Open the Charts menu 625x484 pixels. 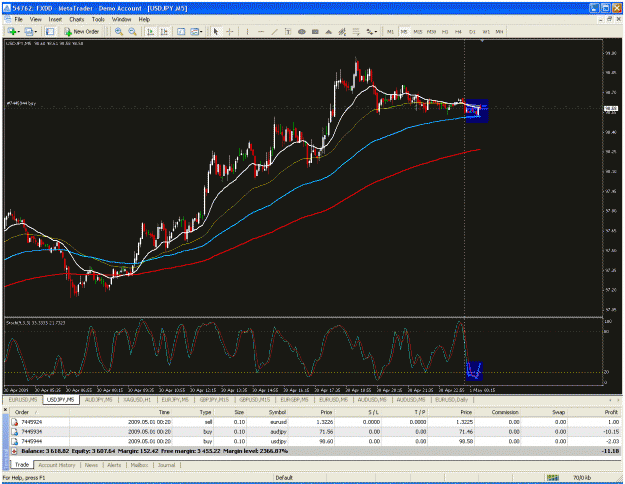(77, 19)
